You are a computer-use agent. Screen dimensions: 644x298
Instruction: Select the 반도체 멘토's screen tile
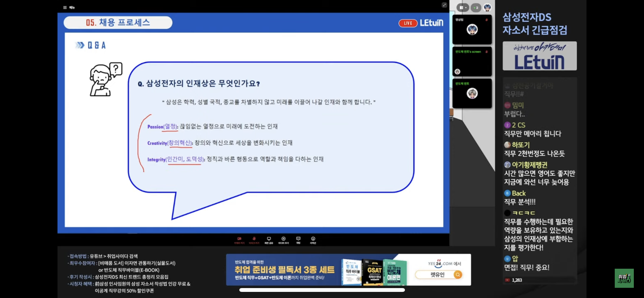(x=472, y=61)
